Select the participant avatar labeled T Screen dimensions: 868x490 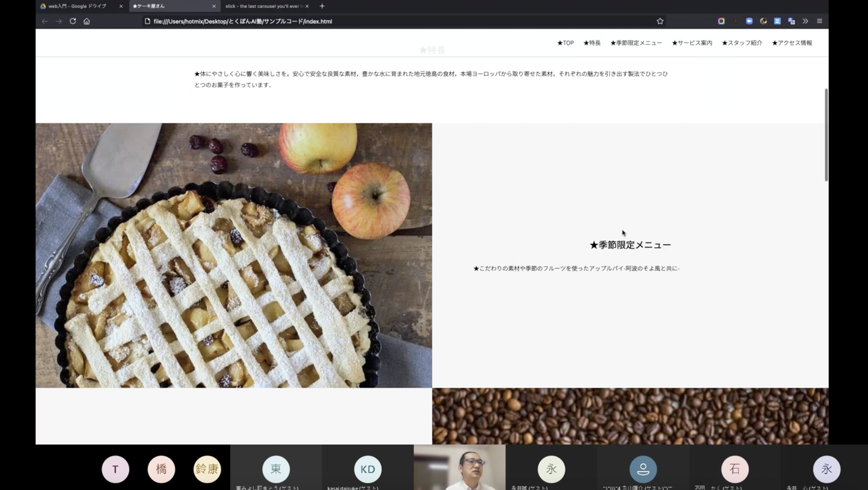point(116,469)
